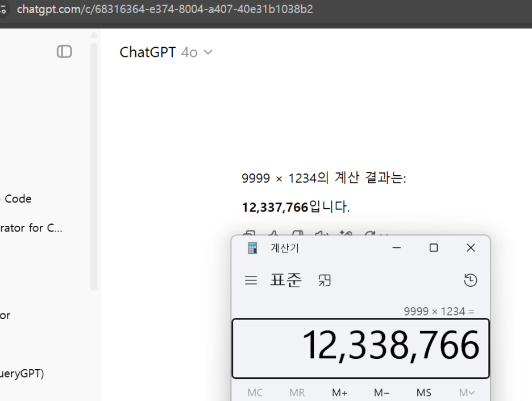Open sidebar chat ending in ueryGPT)
This screenshot has height=401, width=532.
22,374
